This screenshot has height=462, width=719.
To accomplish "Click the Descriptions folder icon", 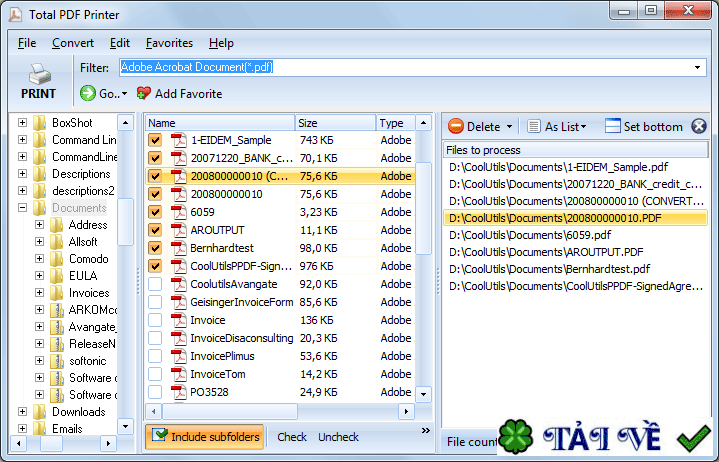I will (x=40, y=174).
